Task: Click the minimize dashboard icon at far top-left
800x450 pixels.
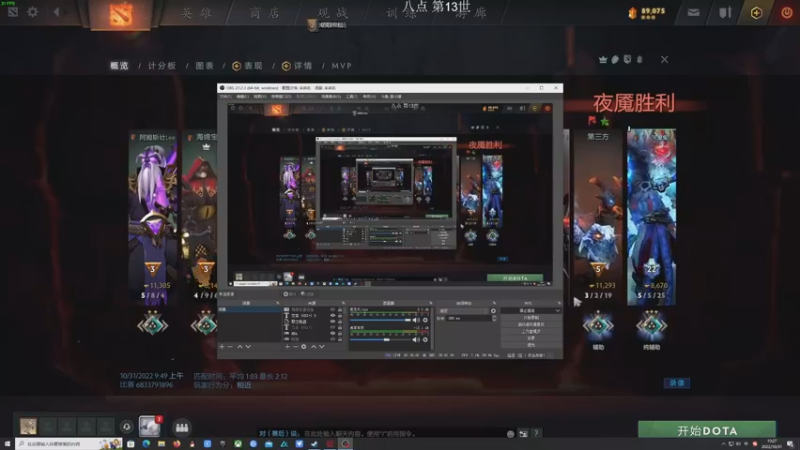Action: tap(13, 12)
